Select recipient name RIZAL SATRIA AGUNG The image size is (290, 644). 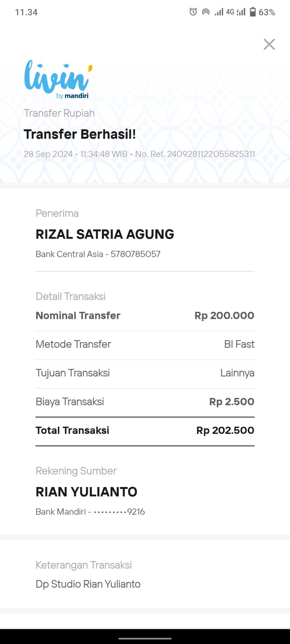pos(105,234)
